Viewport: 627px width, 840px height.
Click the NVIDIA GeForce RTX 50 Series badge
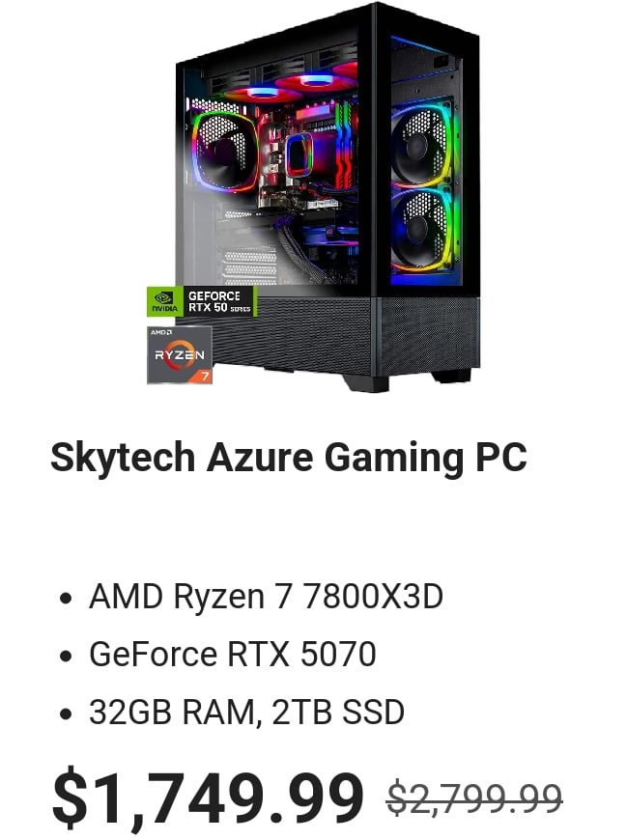202,301
